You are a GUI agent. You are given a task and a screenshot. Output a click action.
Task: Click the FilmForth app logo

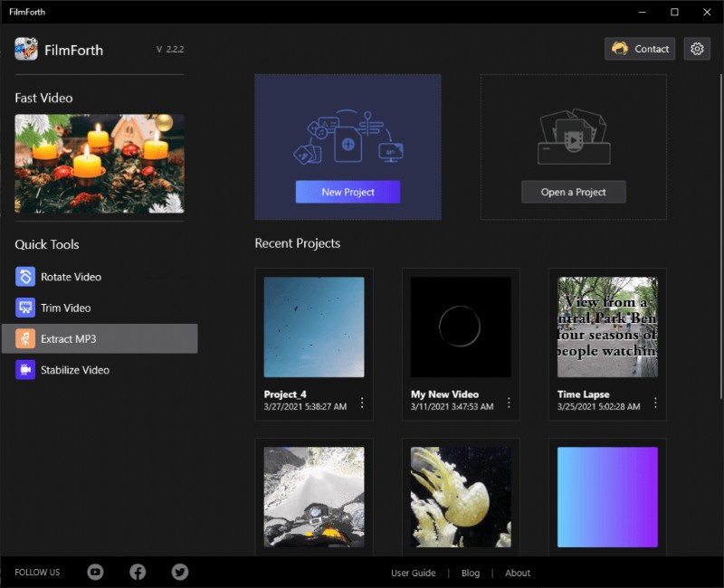[x=23, y=50]
